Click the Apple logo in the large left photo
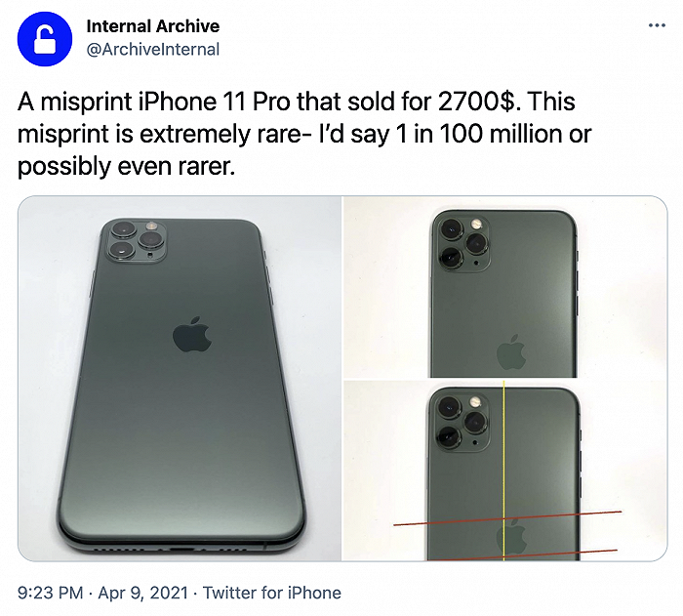The image size is (683, 616). pyautogui.click(x=192, y=335)
